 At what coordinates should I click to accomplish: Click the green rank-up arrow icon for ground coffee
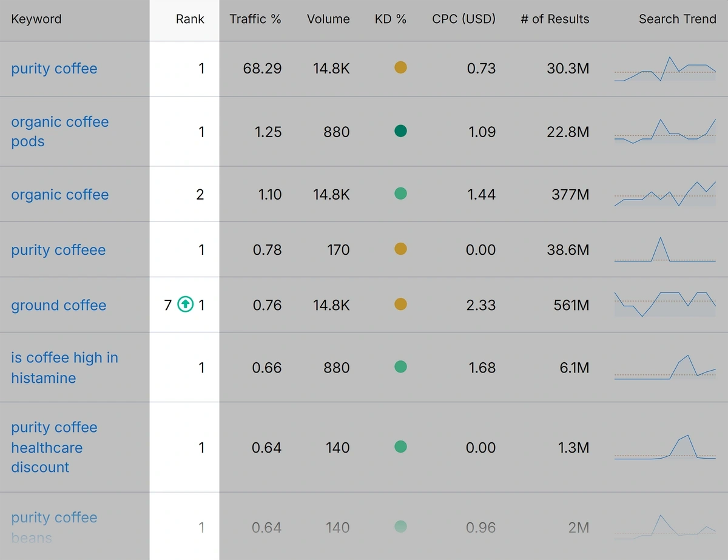coord(186,305)
